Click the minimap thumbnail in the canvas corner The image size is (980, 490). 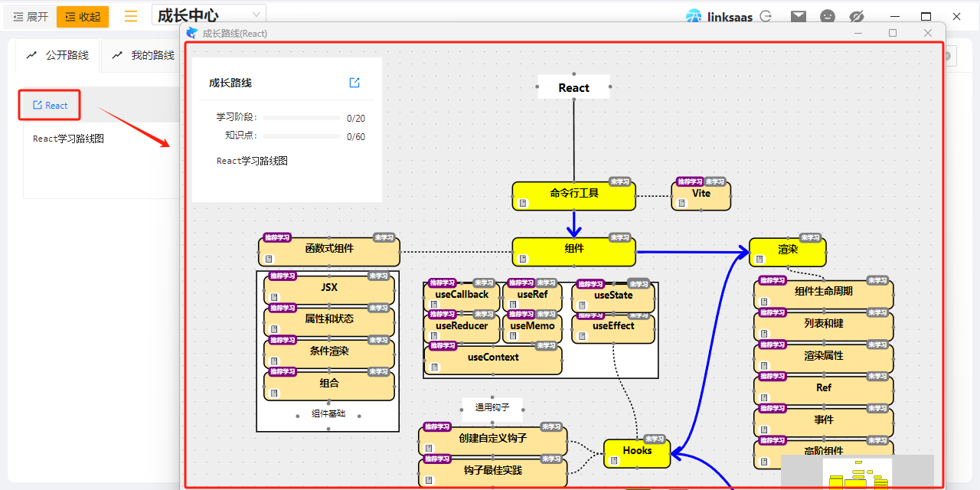coord(857,472)
